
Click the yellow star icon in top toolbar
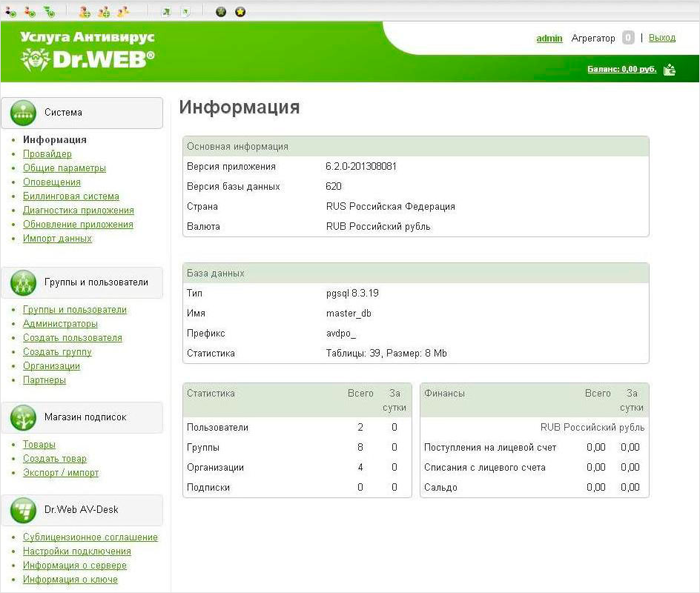(240, 11)
